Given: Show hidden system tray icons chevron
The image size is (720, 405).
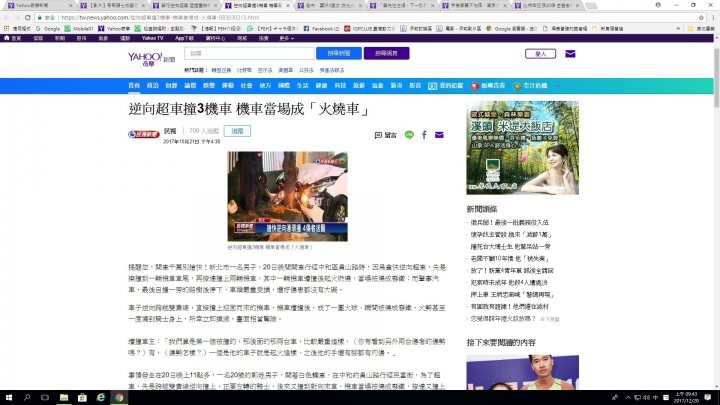Looking at the screenshot, I should (628, 398).
